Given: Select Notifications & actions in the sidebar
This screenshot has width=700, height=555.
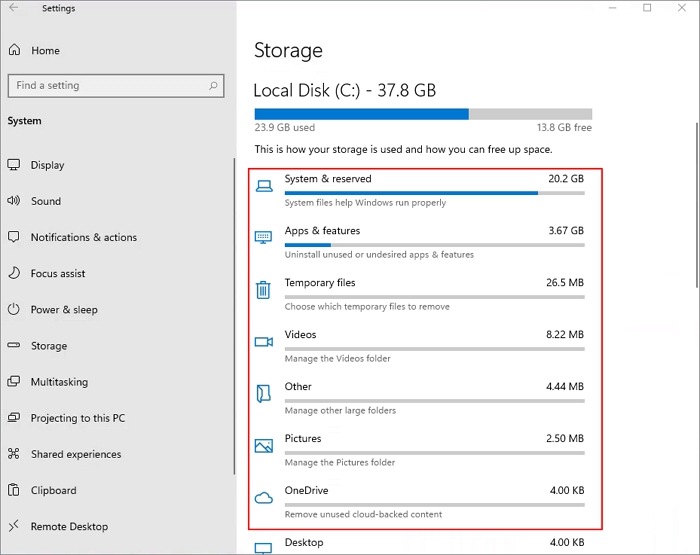Looking at the screenshot, I should click(83, 237).
